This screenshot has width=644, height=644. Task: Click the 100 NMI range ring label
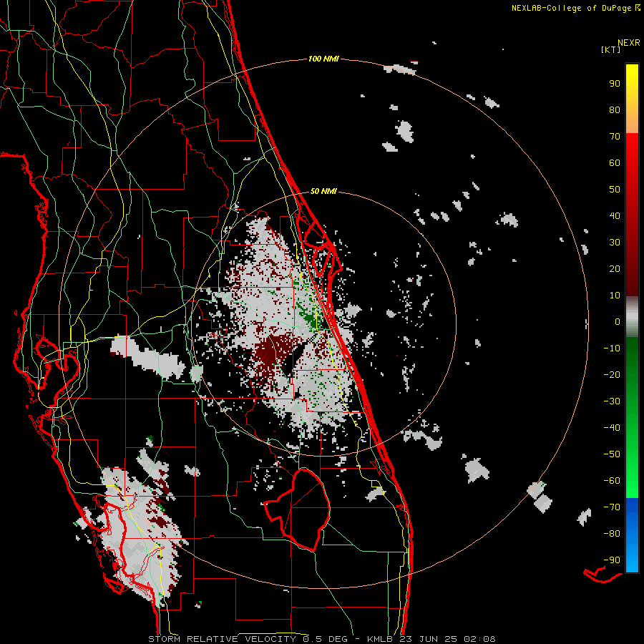click(323, 59)
